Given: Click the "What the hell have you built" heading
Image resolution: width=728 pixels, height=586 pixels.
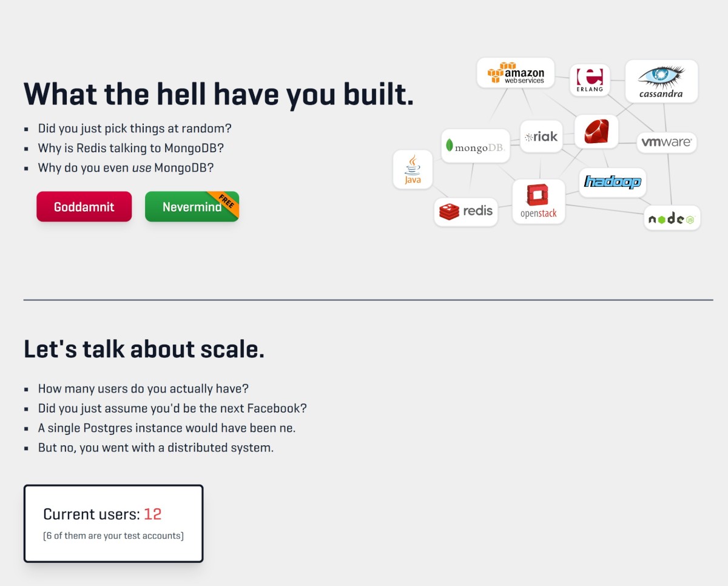Looking at the screenshot, I should coord(218,94).
